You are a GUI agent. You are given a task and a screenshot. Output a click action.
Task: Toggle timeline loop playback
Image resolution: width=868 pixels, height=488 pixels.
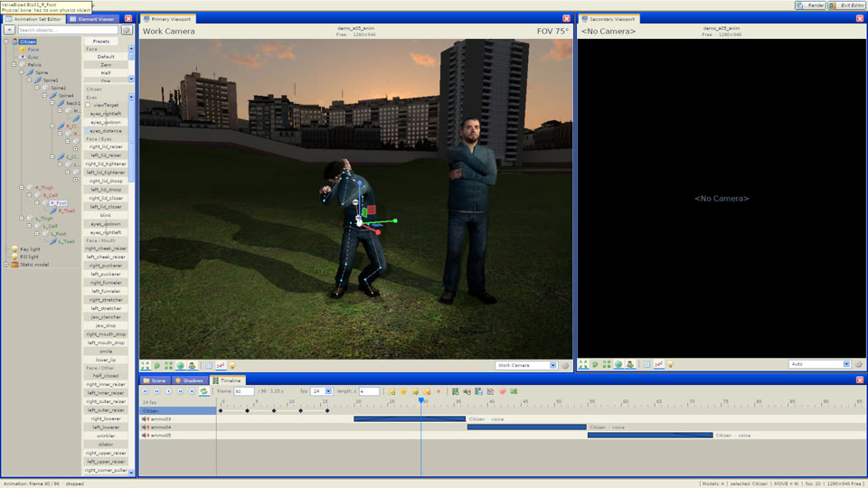tap(203, 391)
